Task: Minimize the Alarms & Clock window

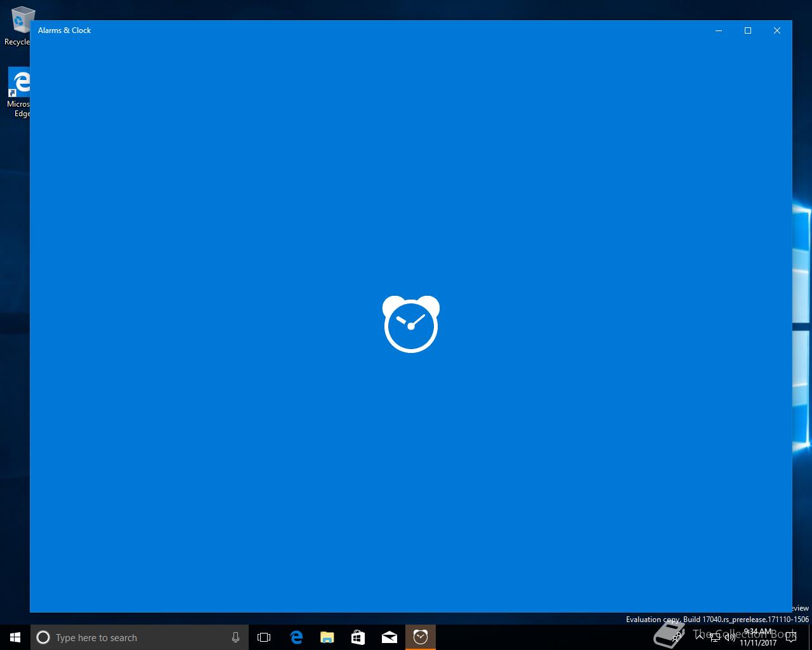Action: 719,30
